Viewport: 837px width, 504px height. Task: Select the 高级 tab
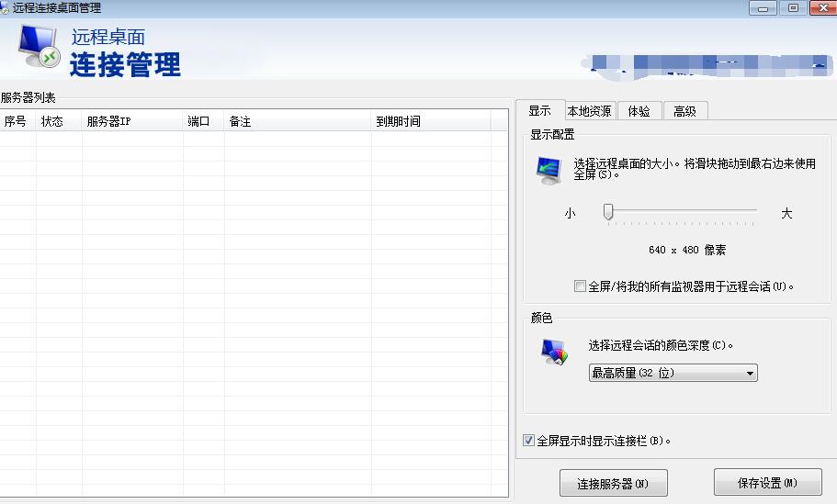coord(685,111)
